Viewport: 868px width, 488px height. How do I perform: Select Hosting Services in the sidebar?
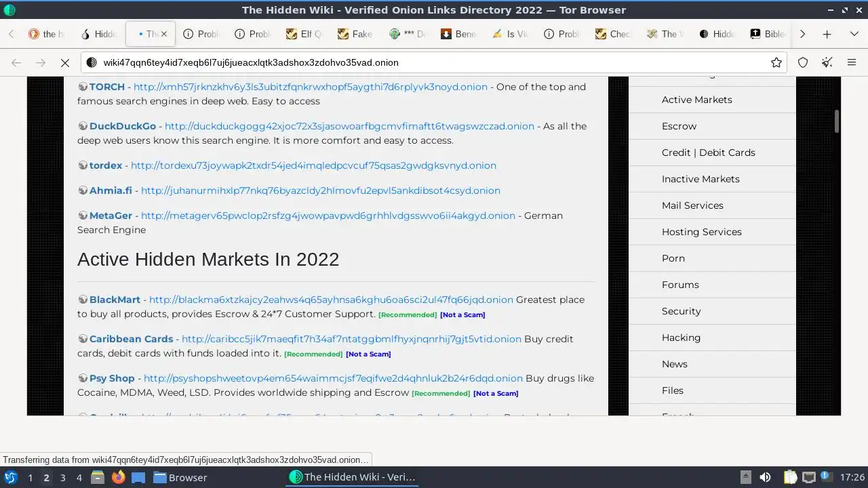tap(702, 232)
